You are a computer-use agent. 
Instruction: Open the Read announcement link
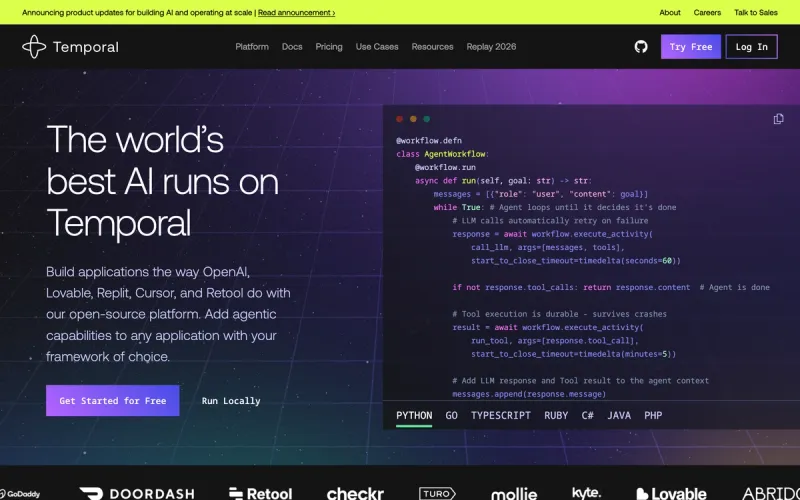pos(296,12)
